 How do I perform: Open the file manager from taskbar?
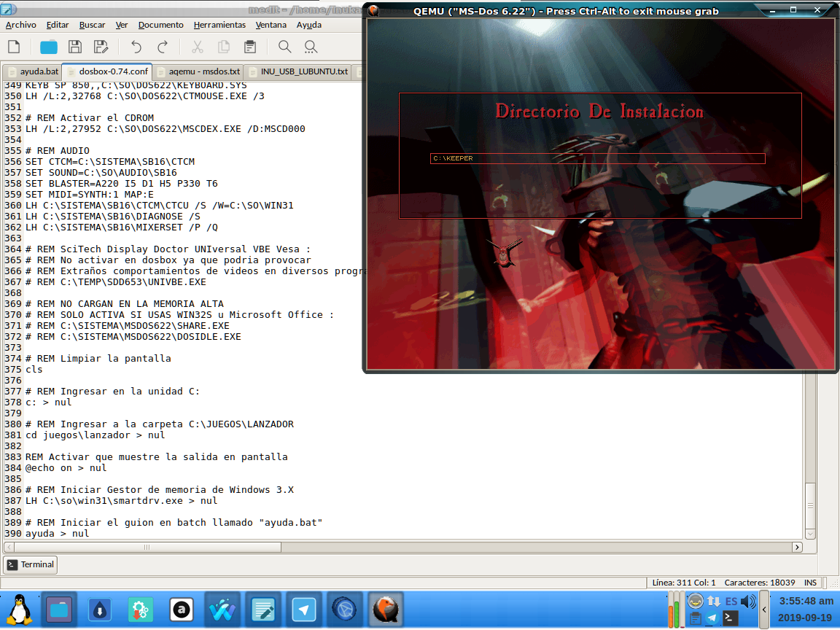tap(59, 610)
